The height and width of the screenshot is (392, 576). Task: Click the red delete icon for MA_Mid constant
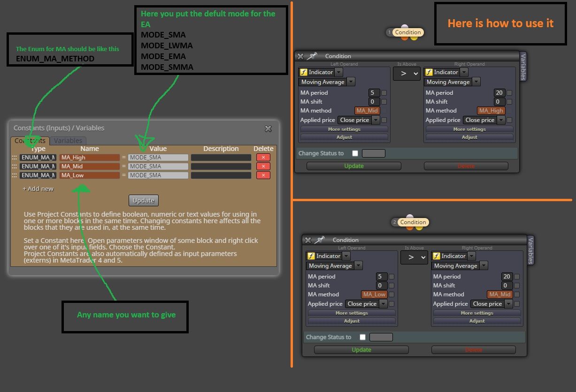[x=263, y=166]
